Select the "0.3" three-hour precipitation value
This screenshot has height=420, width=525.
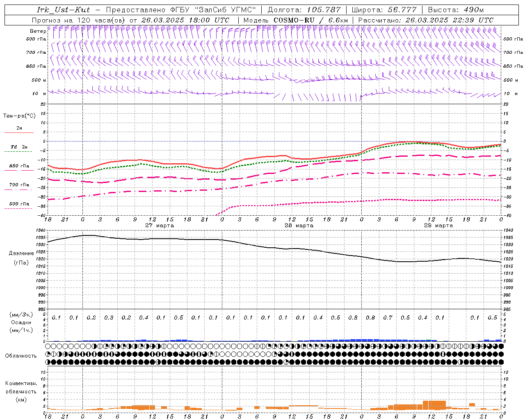(109, 318)
